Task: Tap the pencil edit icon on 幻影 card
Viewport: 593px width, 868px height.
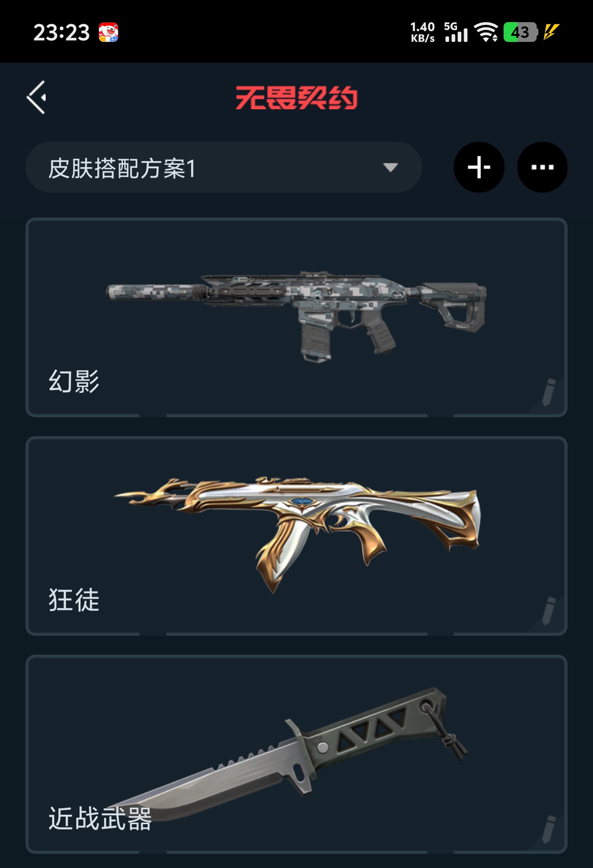Action: tap(549, 392)
